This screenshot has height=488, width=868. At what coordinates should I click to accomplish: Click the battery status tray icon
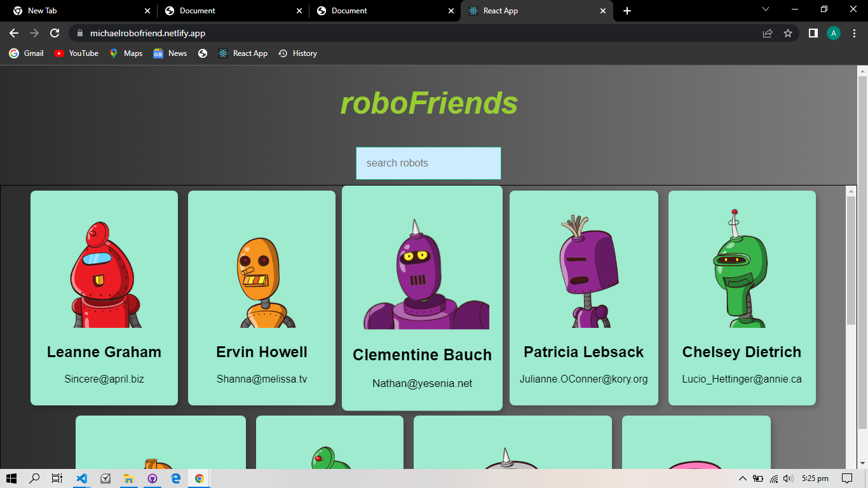pyautogui.click(x=758, y=478)
